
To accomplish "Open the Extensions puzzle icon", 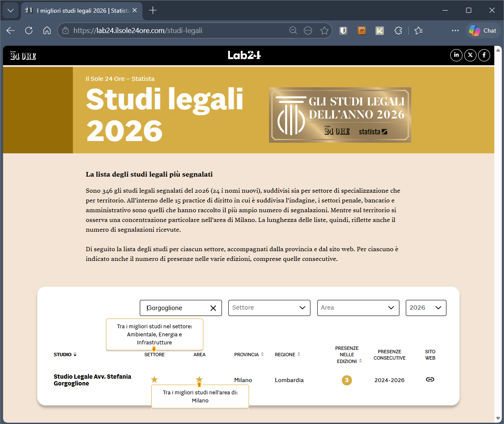I will [398, 30].
